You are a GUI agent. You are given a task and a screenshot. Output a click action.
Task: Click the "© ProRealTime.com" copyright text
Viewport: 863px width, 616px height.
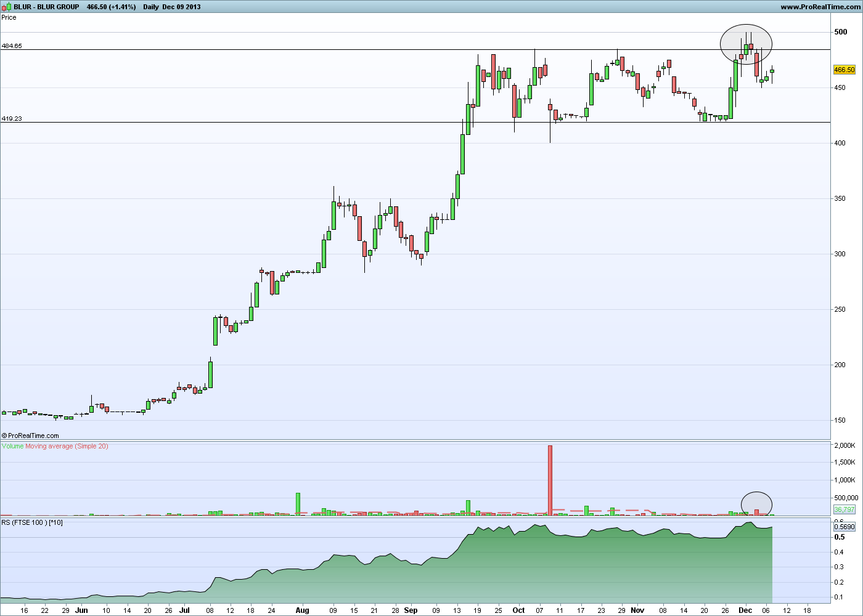30,436
